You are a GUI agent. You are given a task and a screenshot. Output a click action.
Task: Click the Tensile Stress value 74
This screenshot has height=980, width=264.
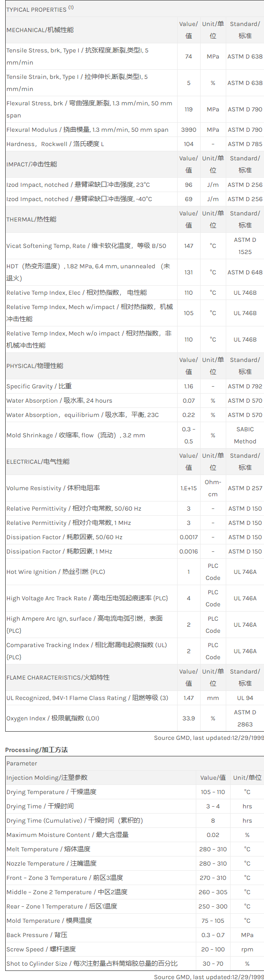pyautogui.click(x=188, y=56)
